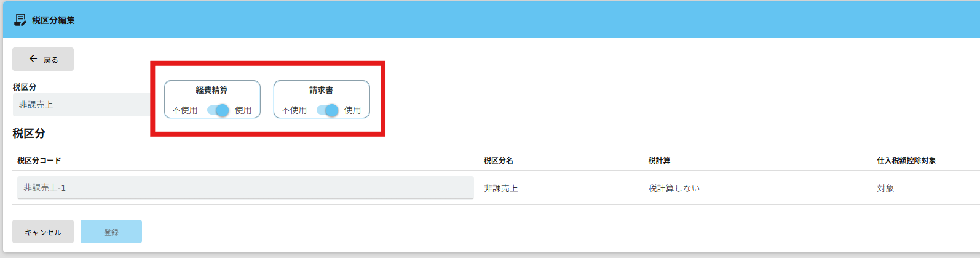
Task: Click the 税区分編集 page title
Action: click(53, 20)
